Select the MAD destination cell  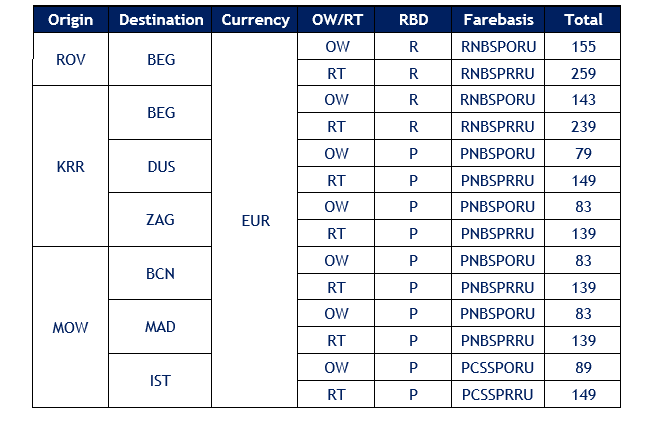click(160, 327)
